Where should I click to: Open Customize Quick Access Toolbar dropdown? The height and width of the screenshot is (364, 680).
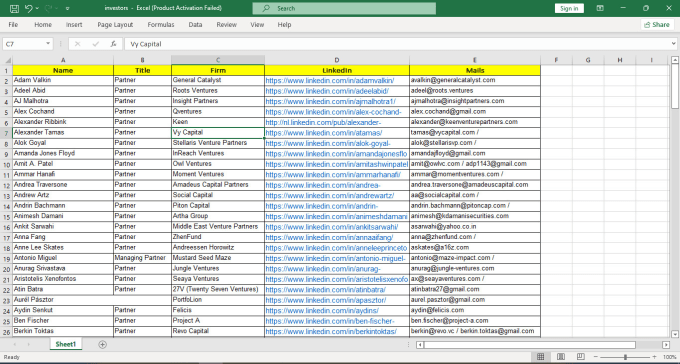click(x=67, y=8)
